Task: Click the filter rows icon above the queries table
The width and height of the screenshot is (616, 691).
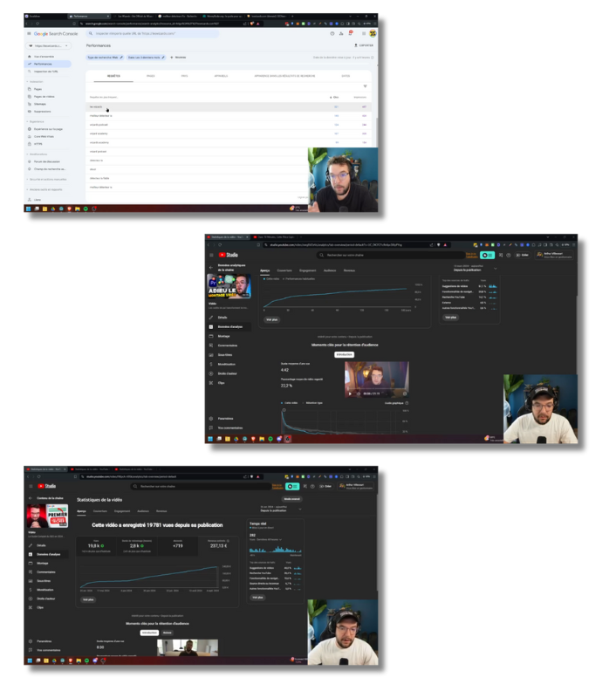Action: [x=365, y=86]
